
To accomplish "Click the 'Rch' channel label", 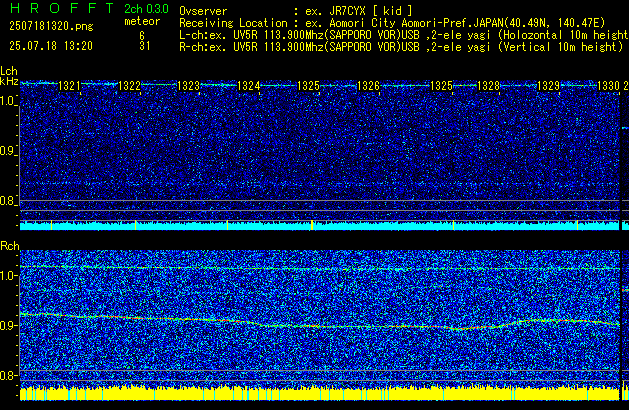I will (10, 246).
